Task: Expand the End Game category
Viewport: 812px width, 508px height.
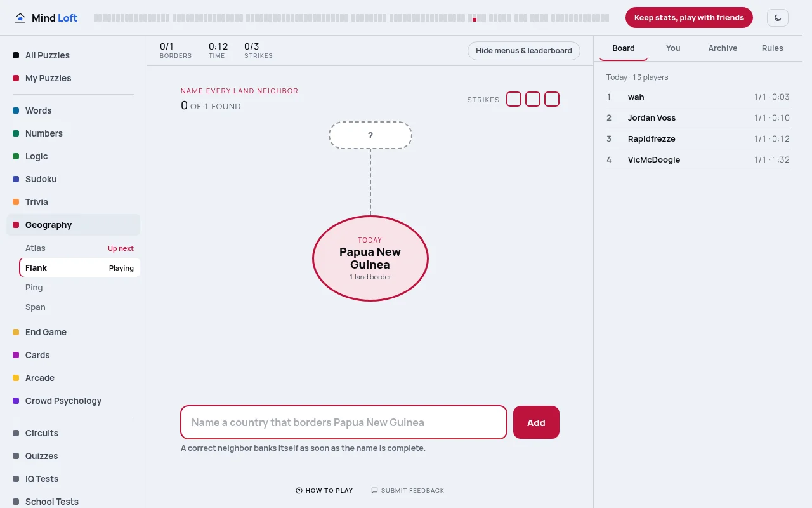Action: 73,332
